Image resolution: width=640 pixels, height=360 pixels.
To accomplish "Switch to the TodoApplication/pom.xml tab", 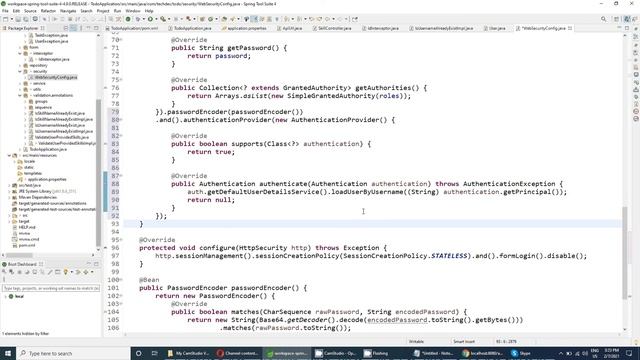I will [x=131, y=28].
